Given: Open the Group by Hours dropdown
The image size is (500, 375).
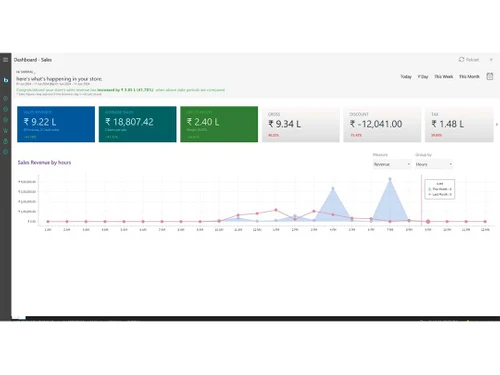Looking at the screenshot, I should [x=434, y=164].
